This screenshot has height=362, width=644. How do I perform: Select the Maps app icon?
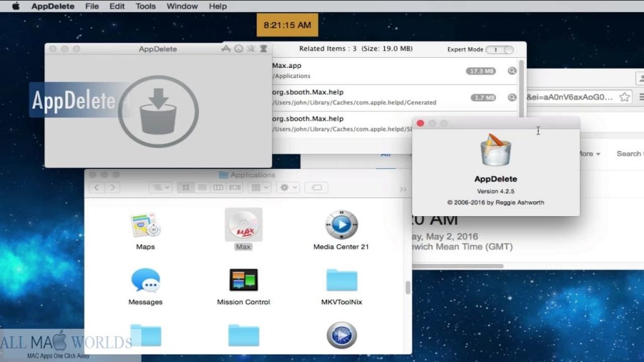tap(145, 224)
